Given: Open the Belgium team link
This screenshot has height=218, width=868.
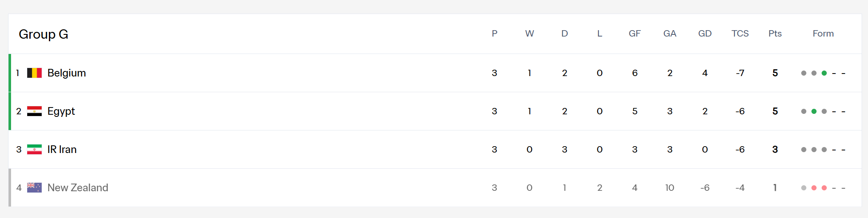Looking at the screenshot, I should pyautogui.click(x=67, y=73).
